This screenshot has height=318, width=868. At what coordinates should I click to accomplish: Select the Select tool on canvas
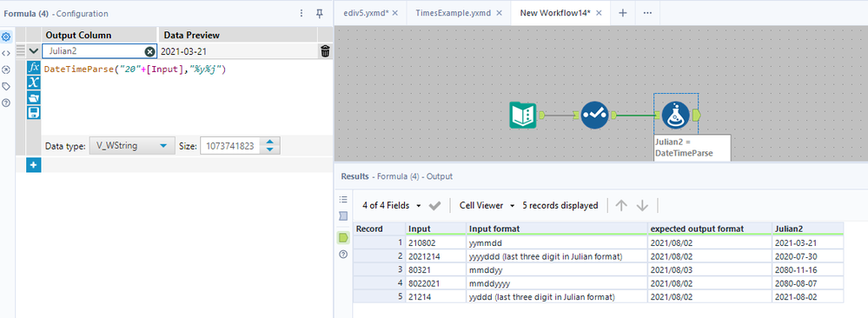pos(595,116)
